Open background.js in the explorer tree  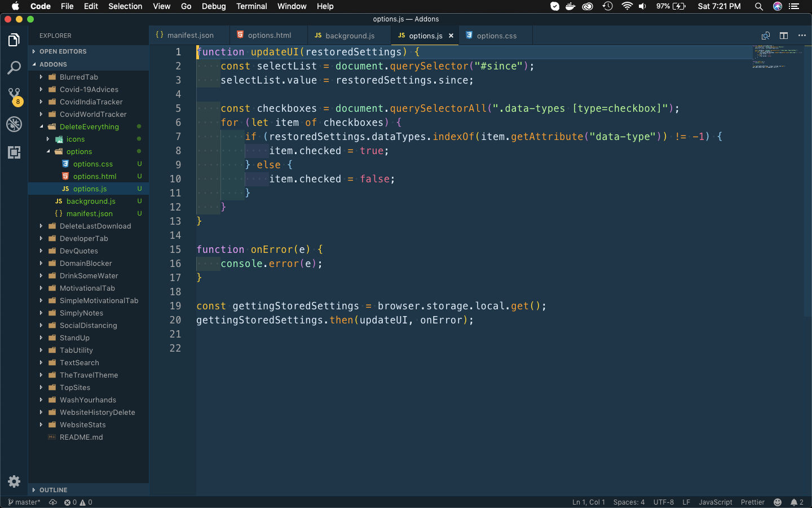click(x=89, y=201)
